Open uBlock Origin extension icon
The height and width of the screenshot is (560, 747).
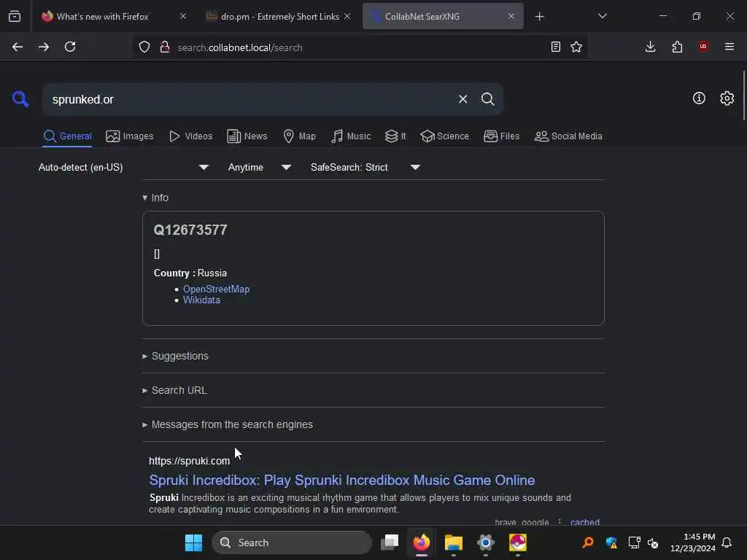703,47
